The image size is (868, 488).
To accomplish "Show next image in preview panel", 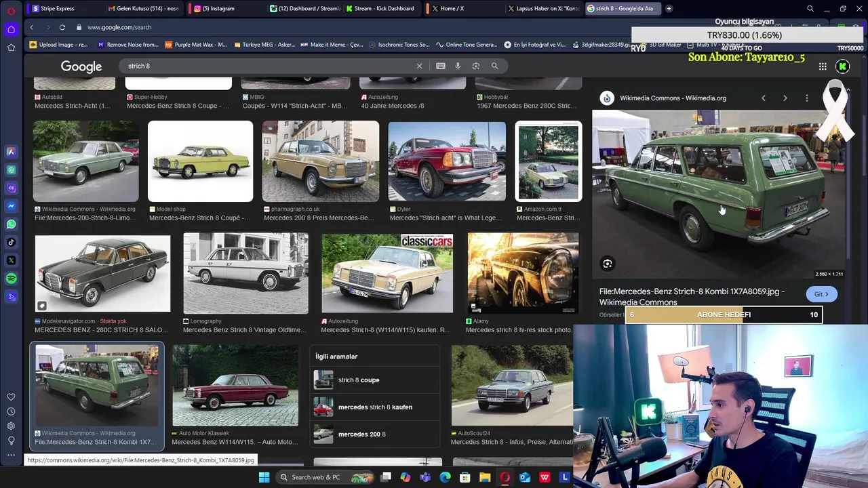I will point(785,98).
